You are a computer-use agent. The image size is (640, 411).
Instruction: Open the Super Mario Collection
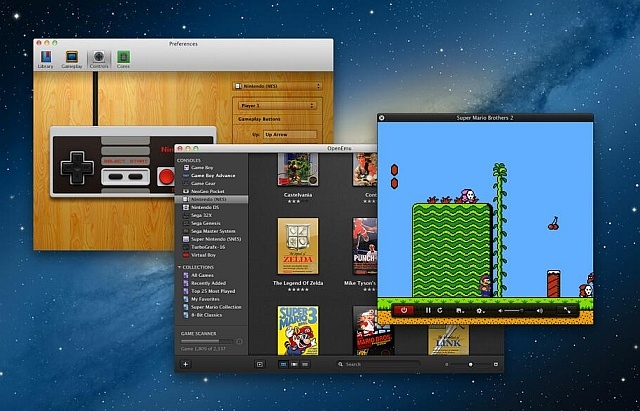(x=211, y=307)
